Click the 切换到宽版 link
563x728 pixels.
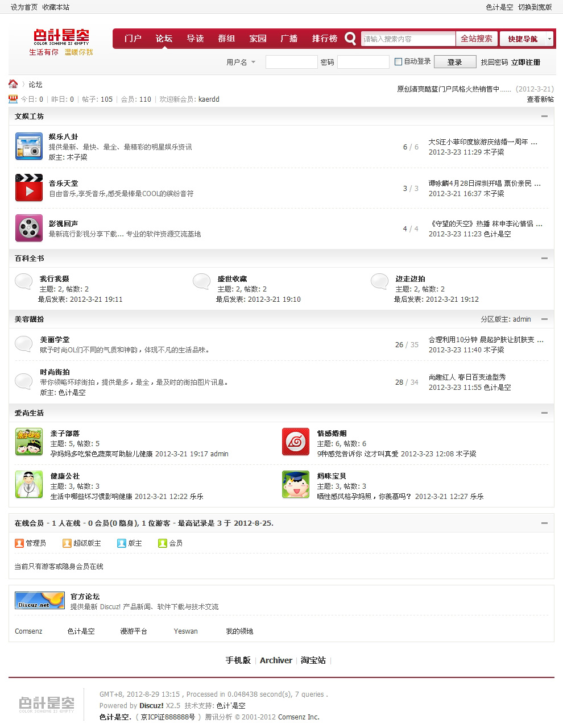(535, 7)
